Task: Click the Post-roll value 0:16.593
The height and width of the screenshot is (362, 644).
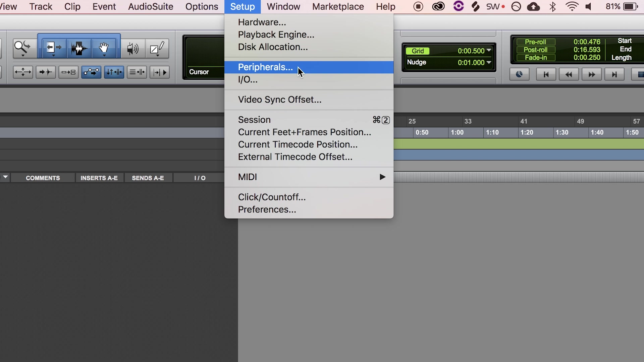Action: click(587, 50)
